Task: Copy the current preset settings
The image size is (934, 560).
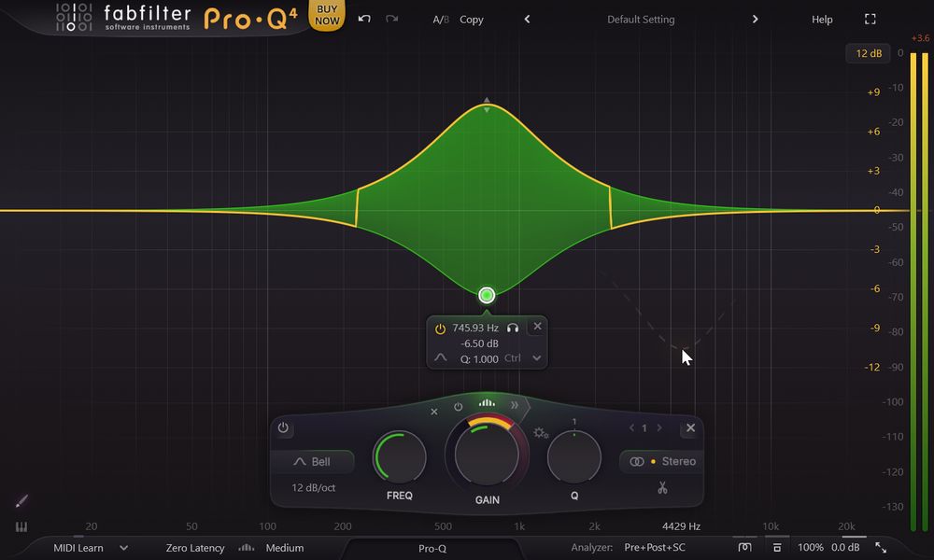Action: click(471, 19)
